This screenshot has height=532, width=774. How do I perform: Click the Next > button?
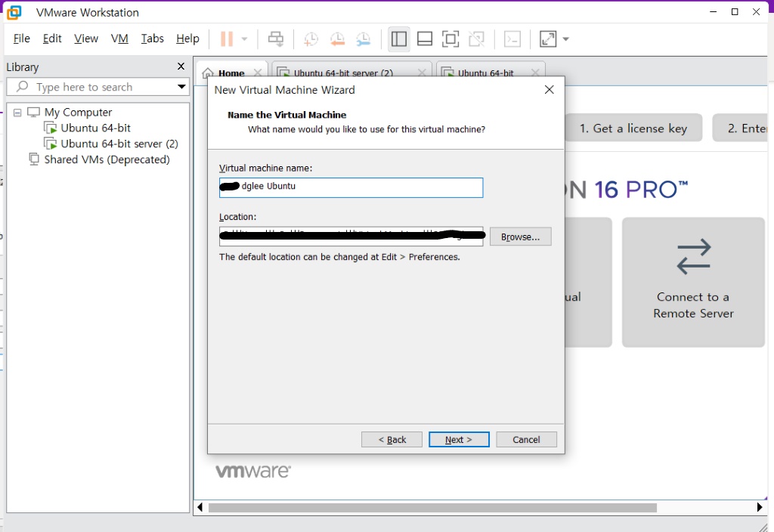click(459, 440)
